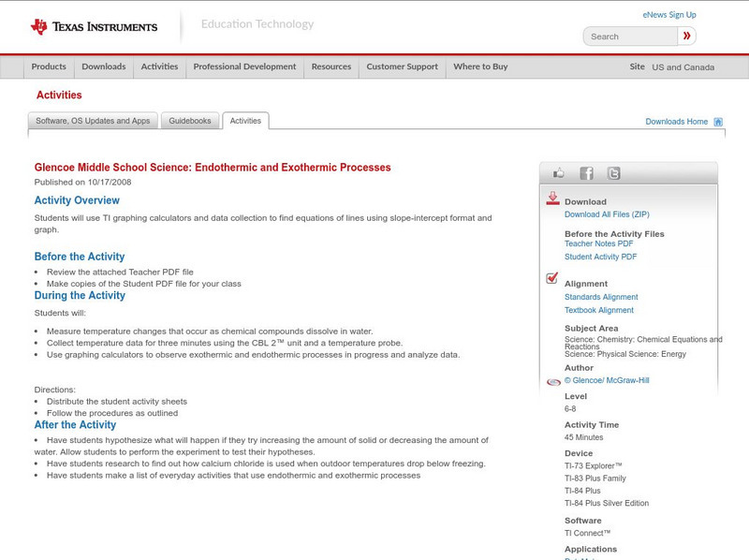Click 'Science: Physical Science: Energy' subject

point(625,354)
